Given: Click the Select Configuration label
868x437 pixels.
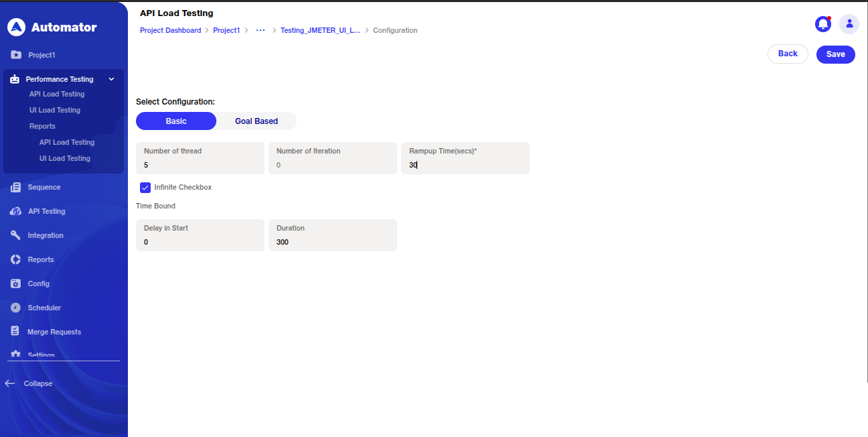Looking at the screenshot, I should pos(175,102).
